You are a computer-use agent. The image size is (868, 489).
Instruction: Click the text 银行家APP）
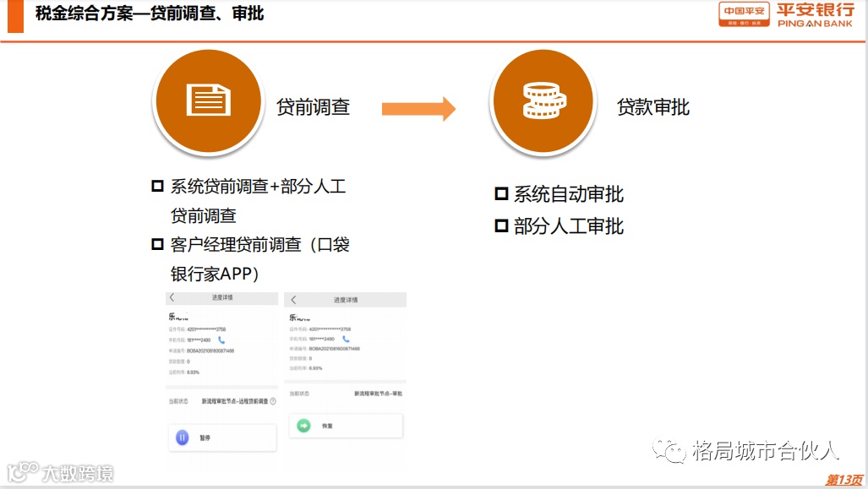pos(215,274)
